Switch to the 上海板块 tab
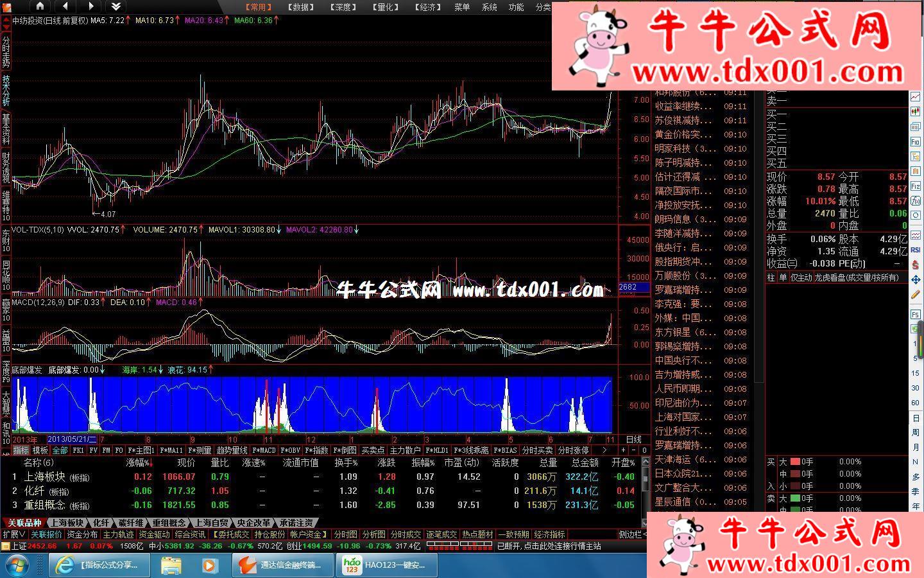Viewport: 924px width, 578px height. (x=67, y=523)
